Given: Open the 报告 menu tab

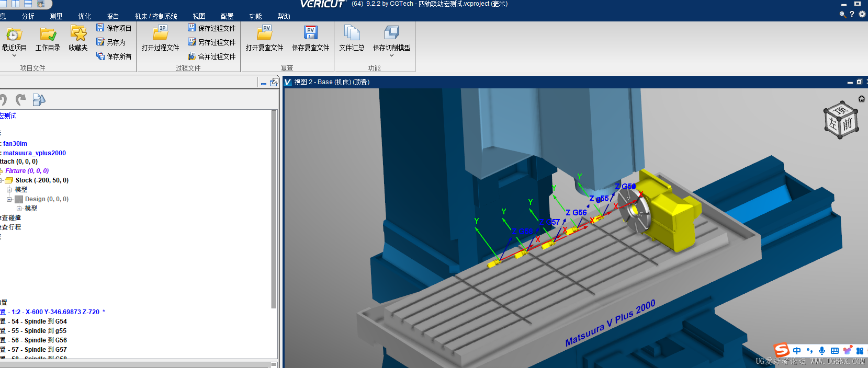Looking at the screenshot, I should [x=112, y=16].
